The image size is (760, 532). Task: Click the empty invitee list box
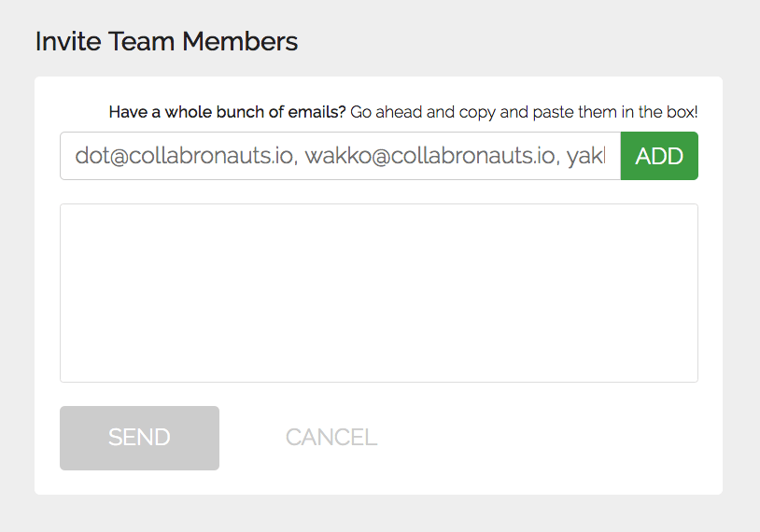point(379,293)
